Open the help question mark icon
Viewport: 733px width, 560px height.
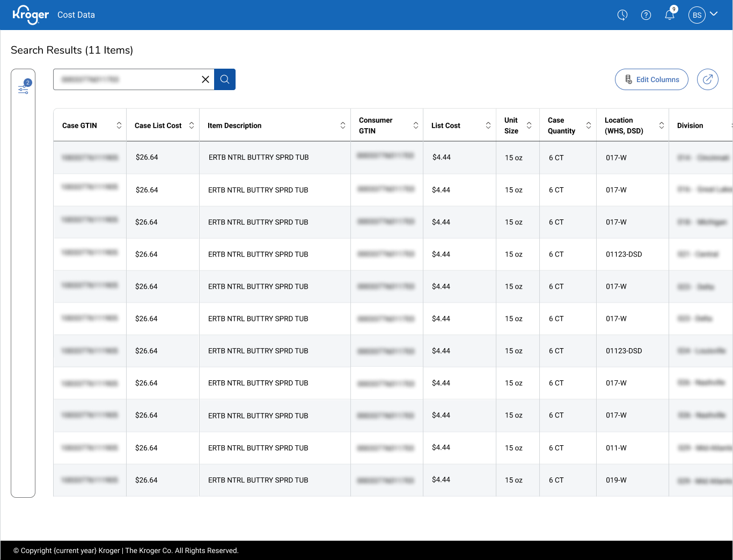point(646,15)
